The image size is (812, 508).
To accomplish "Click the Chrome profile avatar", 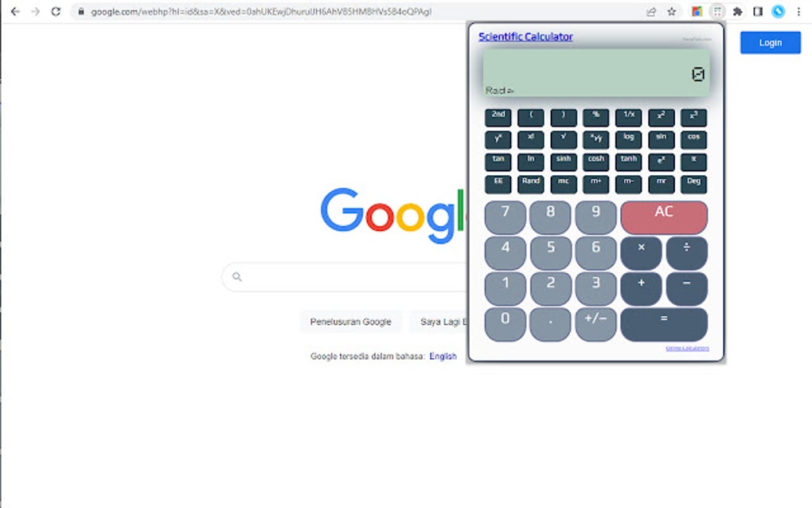I will [x=779, y=11].
